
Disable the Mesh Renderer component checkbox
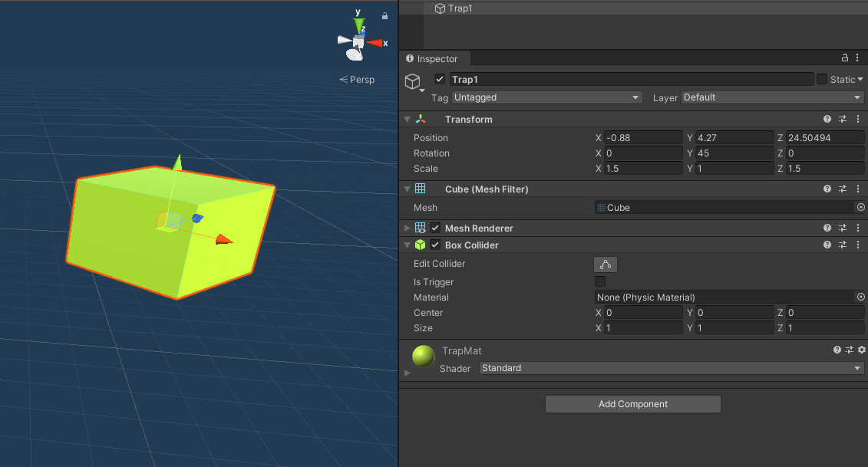pos(435,228)
